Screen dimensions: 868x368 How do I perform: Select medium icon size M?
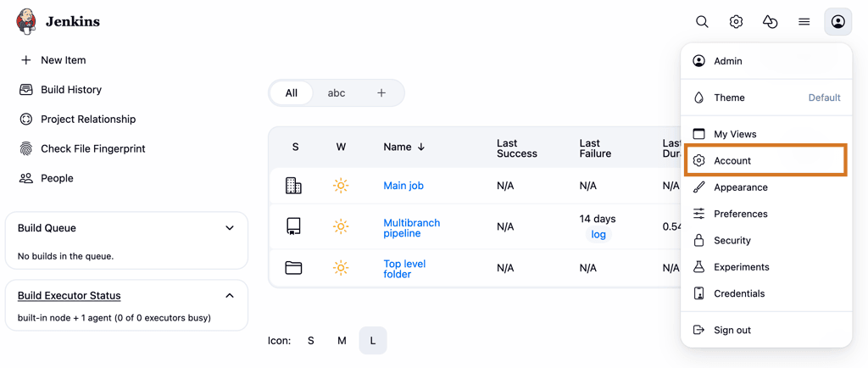(342, 341)
